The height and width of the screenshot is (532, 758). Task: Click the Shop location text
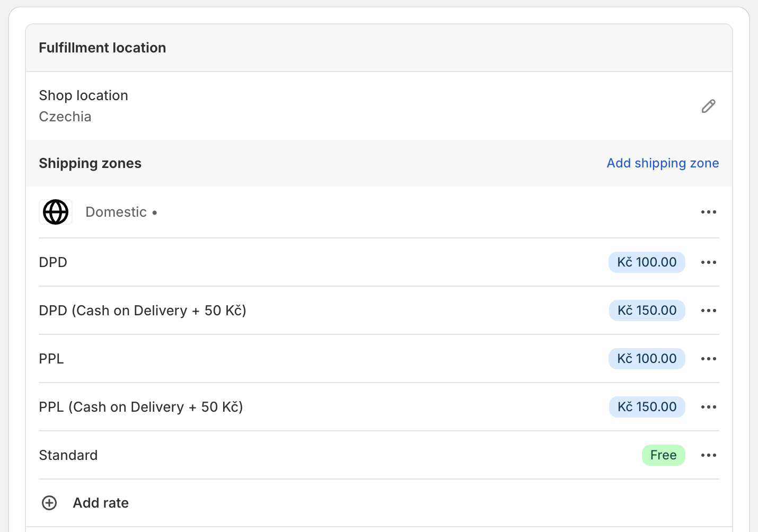[83, 95]
